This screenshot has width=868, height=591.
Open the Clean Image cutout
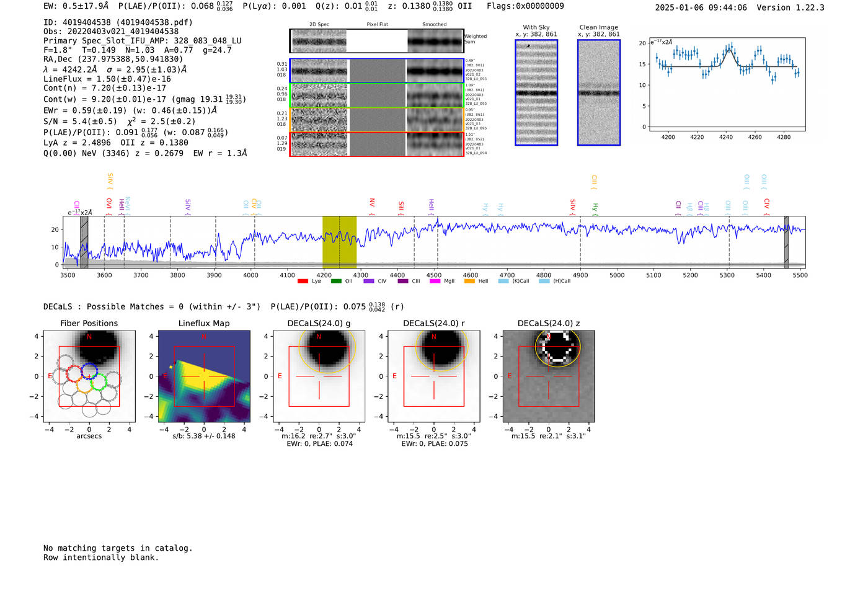click(x=599, y=92)
